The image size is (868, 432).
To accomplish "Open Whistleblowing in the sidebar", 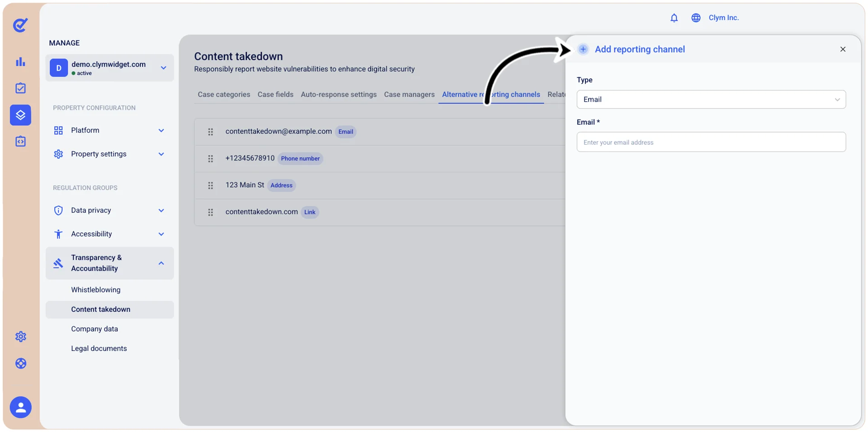I will tap(96, 290).
